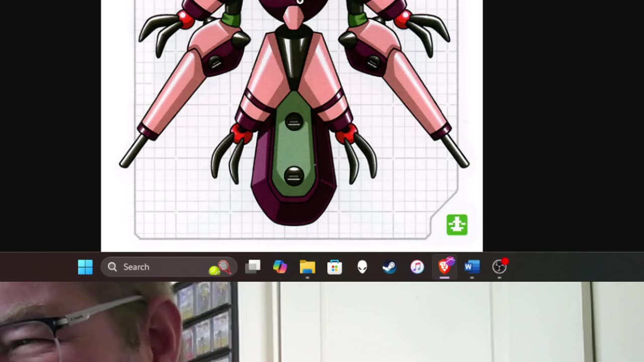Open Microsoft Word from the taskbar
Viewport: 644px width, 362px height.
472,267
